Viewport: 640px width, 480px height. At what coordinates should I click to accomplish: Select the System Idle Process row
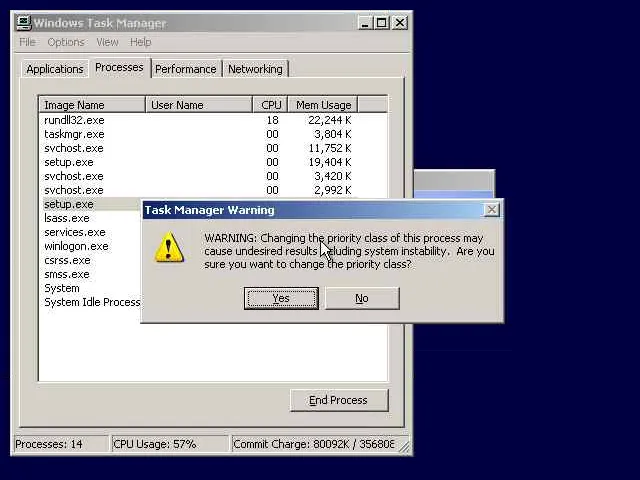[92, 302]
